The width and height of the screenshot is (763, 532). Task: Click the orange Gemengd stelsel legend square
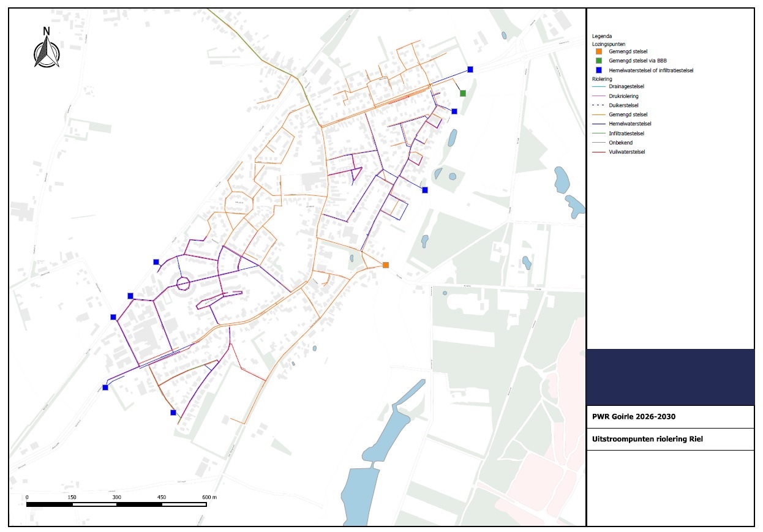click(599, 52)
